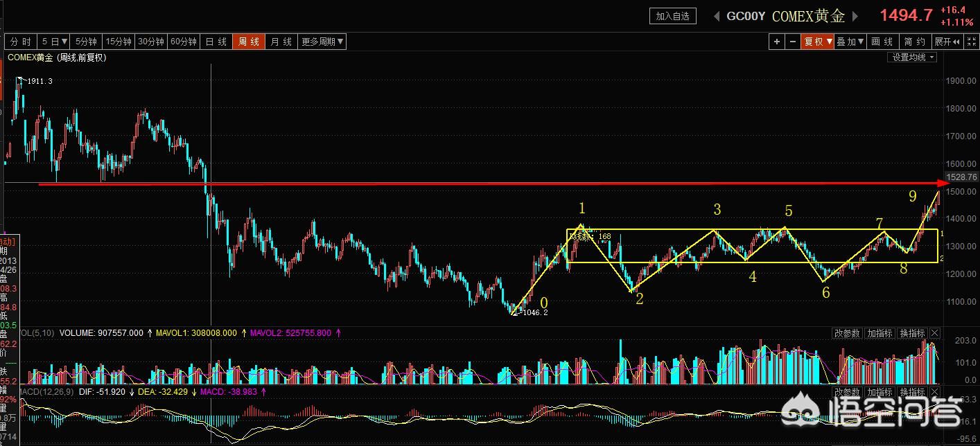Open the 叠加 overlay dropdown

tap(850, 42)
